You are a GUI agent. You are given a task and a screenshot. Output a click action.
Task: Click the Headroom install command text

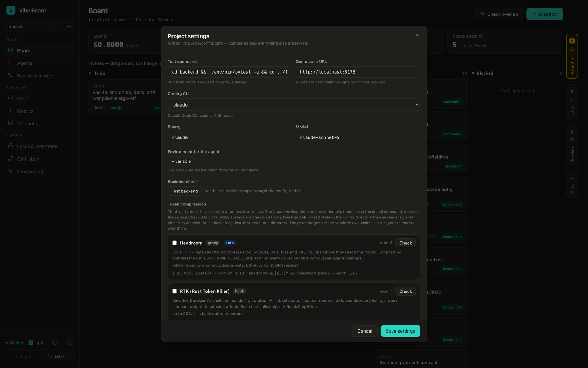coord(265,273)
